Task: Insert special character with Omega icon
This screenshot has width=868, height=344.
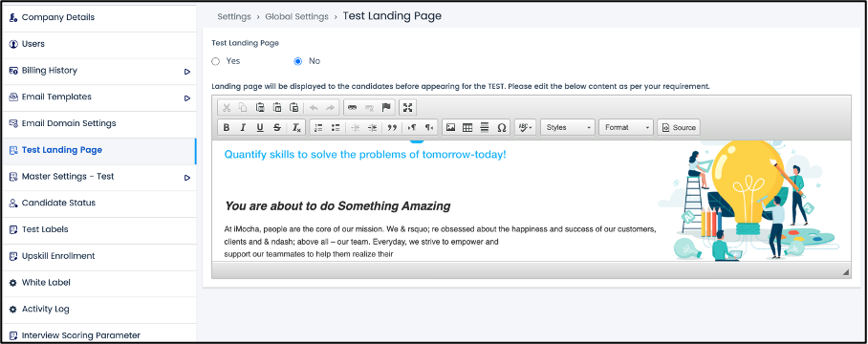Action: tap(502, 128)
